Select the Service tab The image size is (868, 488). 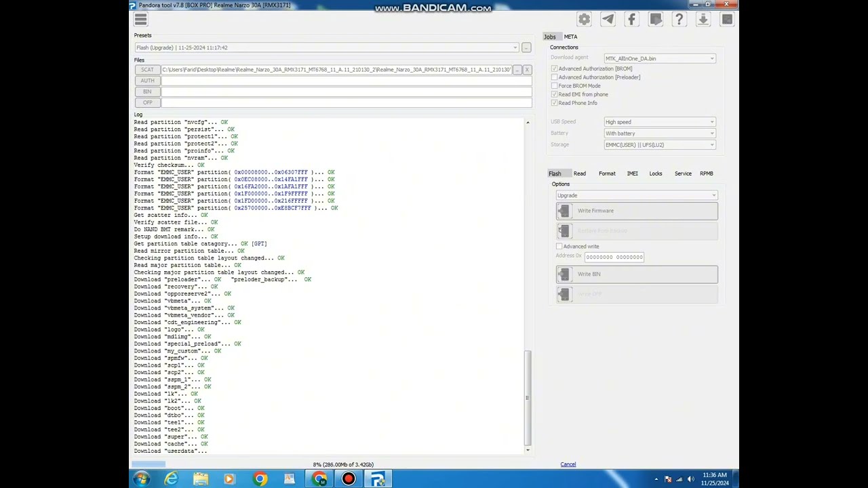pyautogui.click(x=683, y=174)
